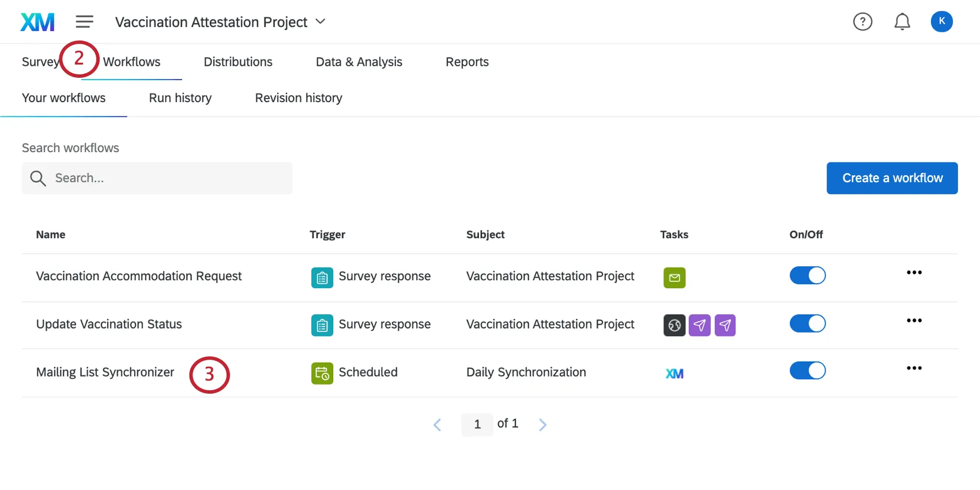This screenshot has width=980, height=490.
Task: Open the notifications bell
Action: pyautogui.click(x=902, y=22)
